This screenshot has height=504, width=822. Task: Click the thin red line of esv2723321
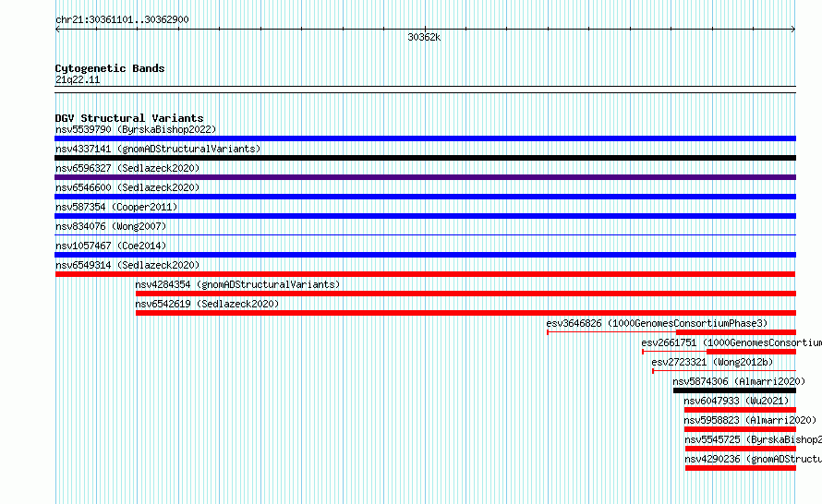tap(724, 371)
